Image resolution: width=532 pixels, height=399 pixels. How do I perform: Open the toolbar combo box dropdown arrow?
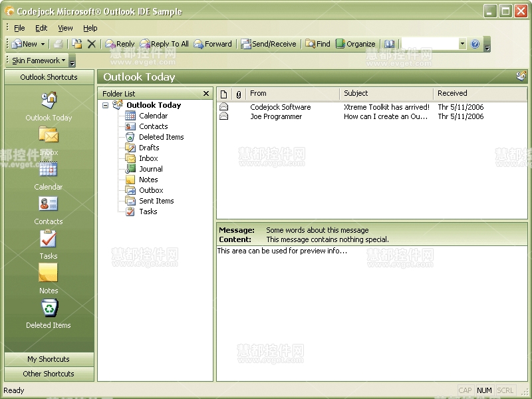pos(462,44)
